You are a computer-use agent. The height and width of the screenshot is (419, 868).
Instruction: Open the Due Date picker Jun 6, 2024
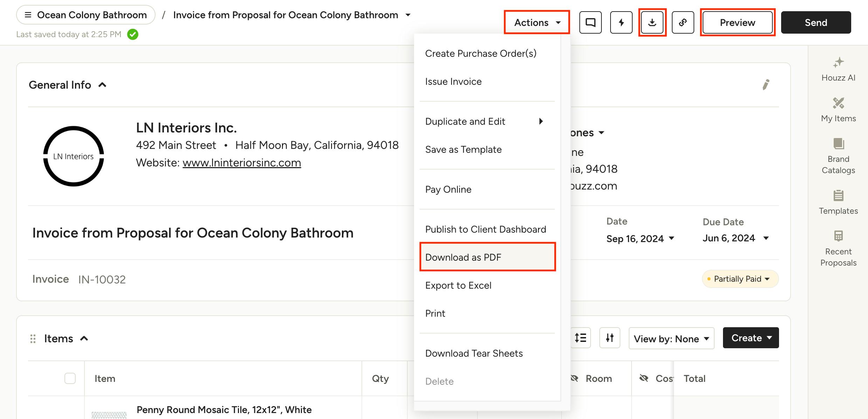pos(736,238)
